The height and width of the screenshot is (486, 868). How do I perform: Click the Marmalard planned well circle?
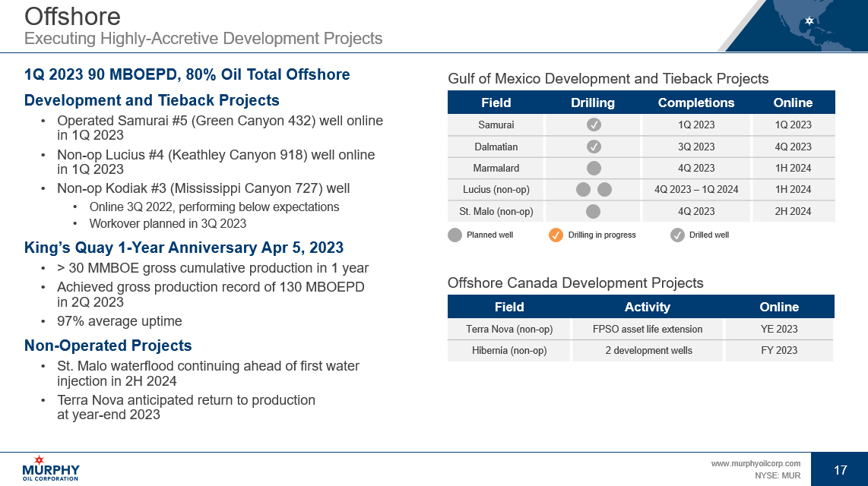(x=594, y=168)
